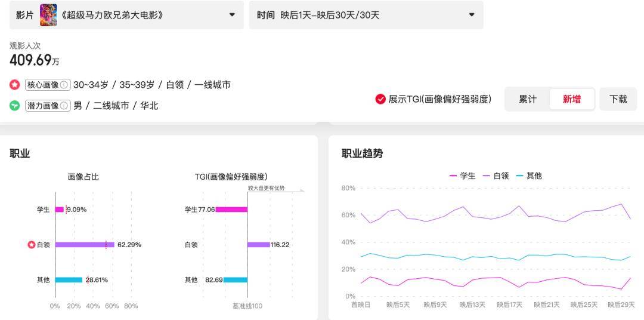Click the 二线城市 potential portrait text
644x320 pixels.
pos(112,106)
